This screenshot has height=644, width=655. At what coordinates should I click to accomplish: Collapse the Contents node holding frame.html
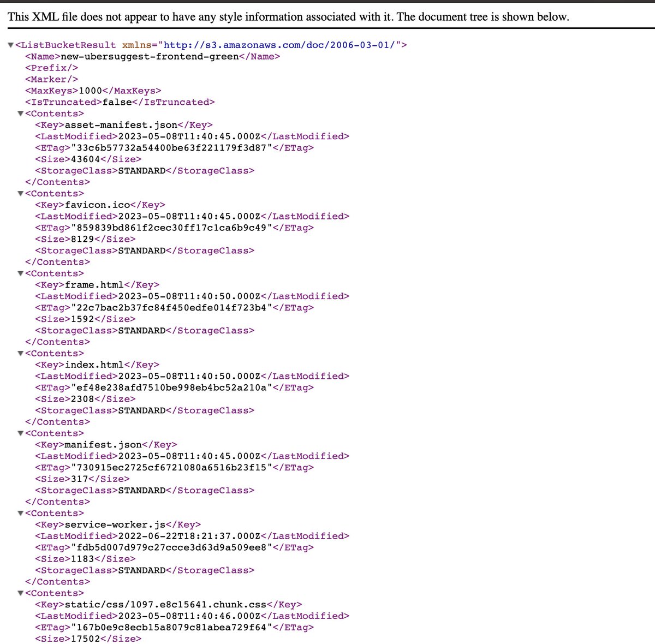[21, 274]
